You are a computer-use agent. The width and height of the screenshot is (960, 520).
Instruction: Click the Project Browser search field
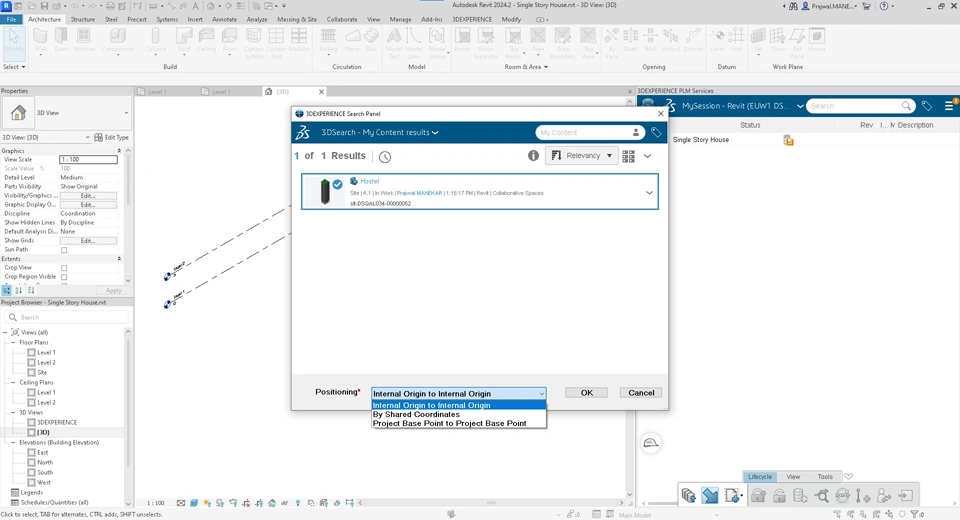pos(67,317)
